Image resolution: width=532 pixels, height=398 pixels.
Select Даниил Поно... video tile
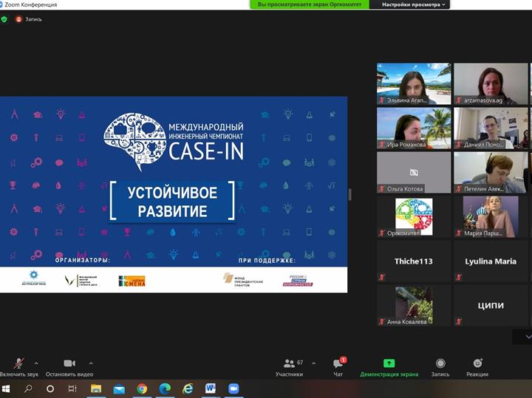point(491,128)
